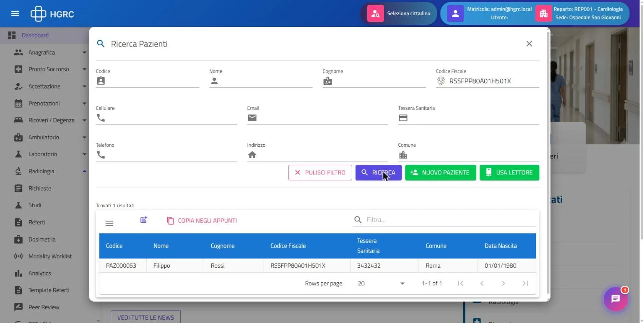
Task: Click into the Tessera Sanitaria search field
Action: 469,118
